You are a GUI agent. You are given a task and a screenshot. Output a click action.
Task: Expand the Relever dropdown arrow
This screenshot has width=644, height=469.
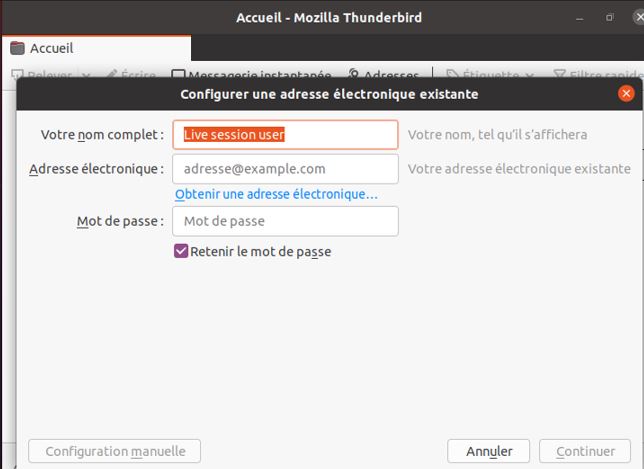pyautogui.click(x=86, y=75)
